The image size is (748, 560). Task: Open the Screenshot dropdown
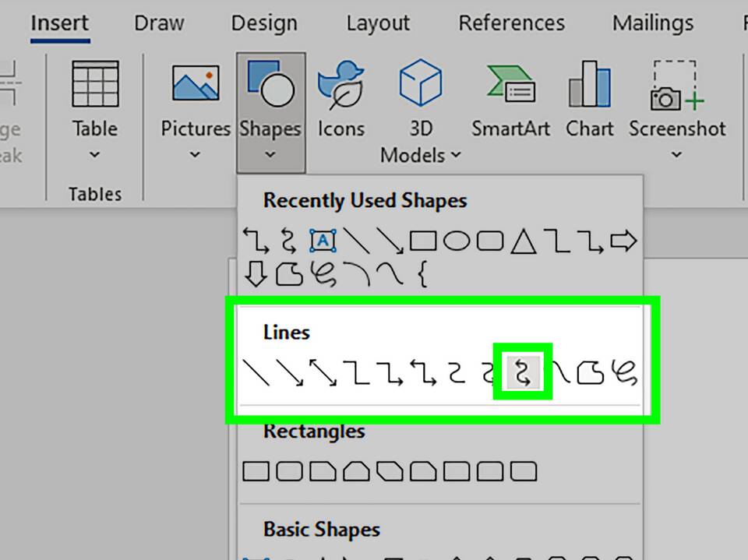click(x=676, y=155)
